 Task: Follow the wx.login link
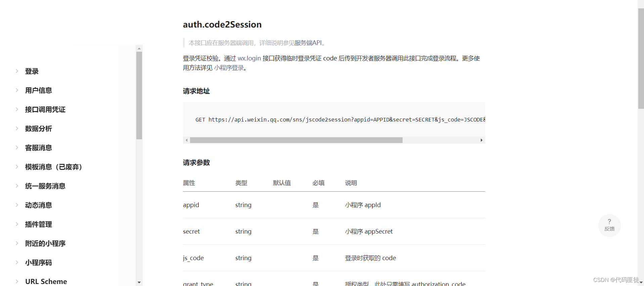click(x=249, y=58)
